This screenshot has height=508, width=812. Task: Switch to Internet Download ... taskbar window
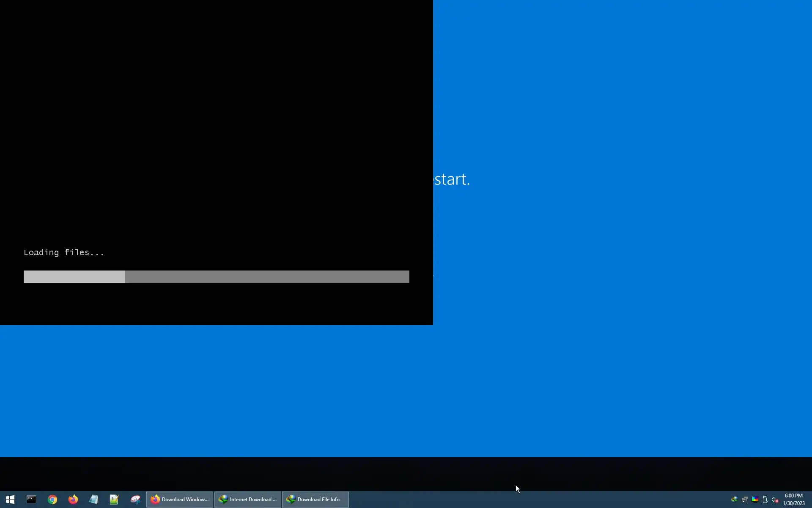pyautogui.click(x=247, y=500)
